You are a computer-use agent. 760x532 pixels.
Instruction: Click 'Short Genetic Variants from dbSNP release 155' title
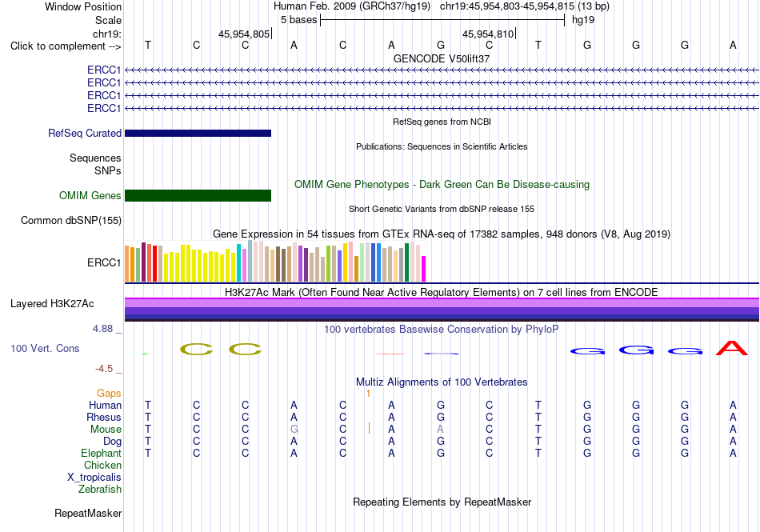click(442, 209)
